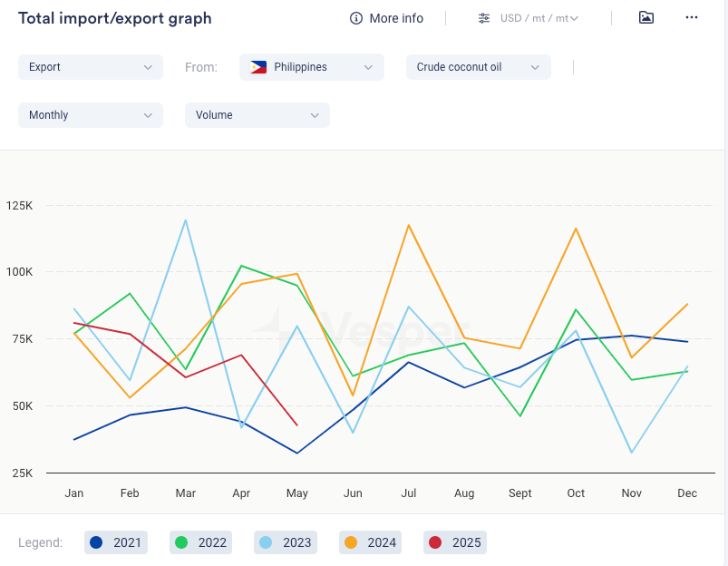Click the More info circle icon
Image resolution: width=728 pixels, height=566 pixels.
coord(356,18)
